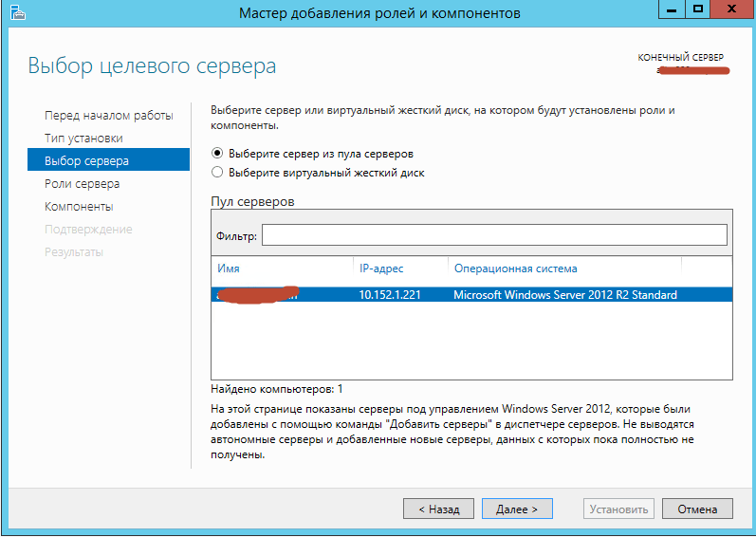Click the "Подтверждение" step
This screenshot has width=756, height=537.
tap(88, 230)
